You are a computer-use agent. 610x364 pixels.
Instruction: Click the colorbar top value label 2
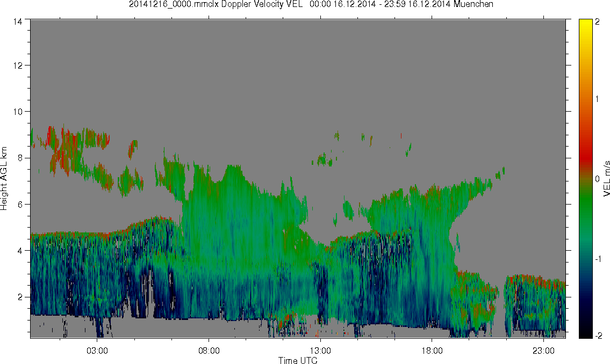597,22
